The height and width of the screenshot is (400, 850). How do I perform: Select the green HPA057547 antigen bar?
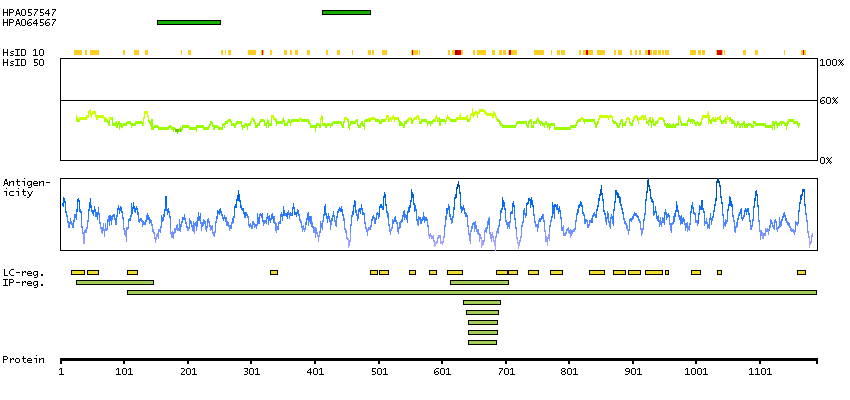346,12
